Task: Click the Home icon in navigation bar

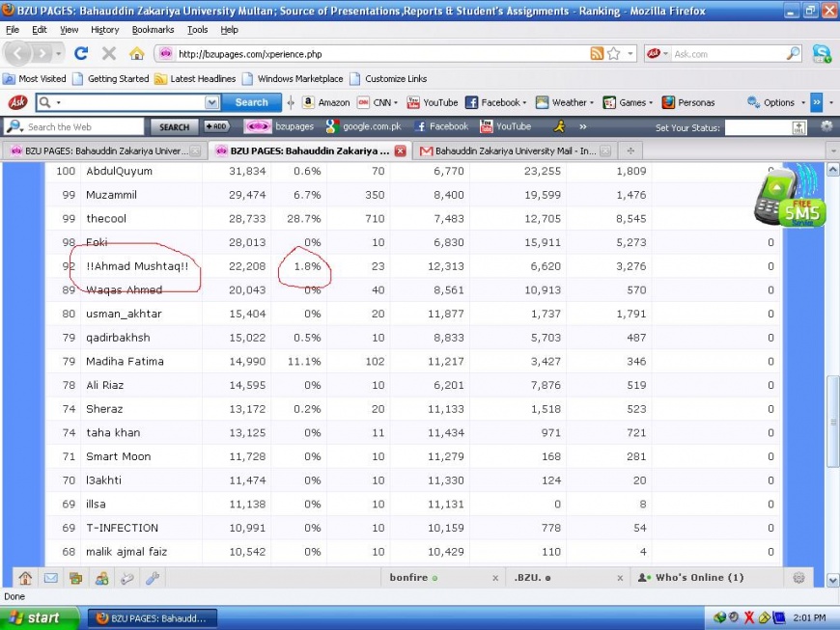Action: coord(136,54)
